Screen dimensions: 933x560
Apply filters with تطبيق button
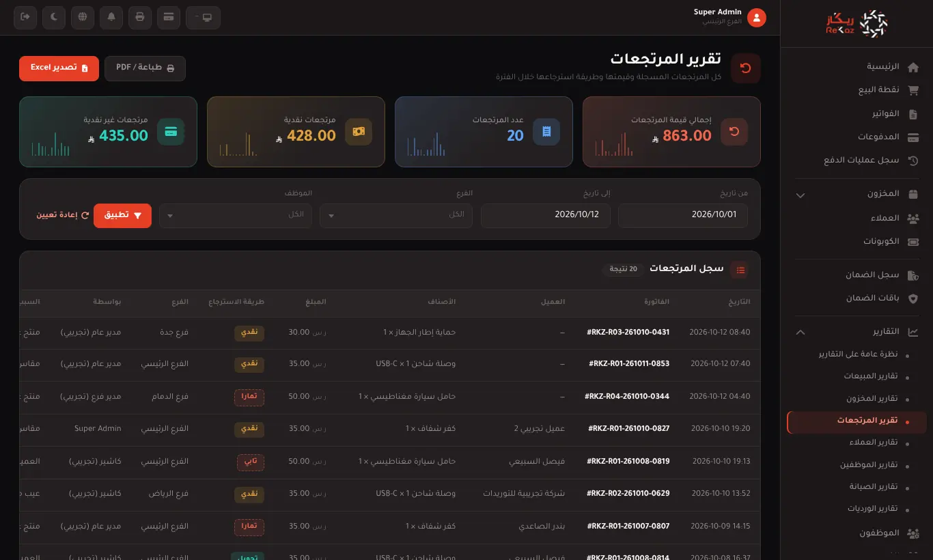[x=122, y=216]
